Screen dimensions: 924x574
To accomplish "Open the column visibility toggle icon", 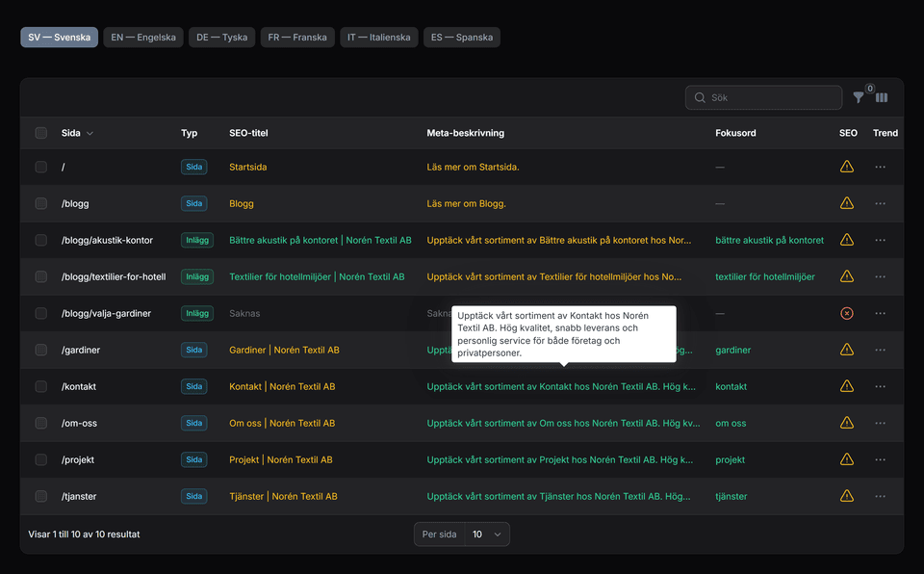I will (882, 97).
